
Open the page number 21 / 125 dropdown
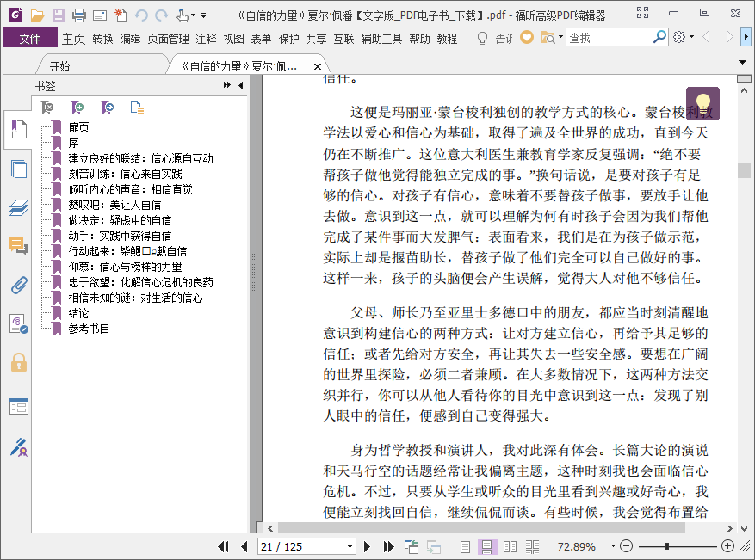pyautogui.click(x=350, y=547)
